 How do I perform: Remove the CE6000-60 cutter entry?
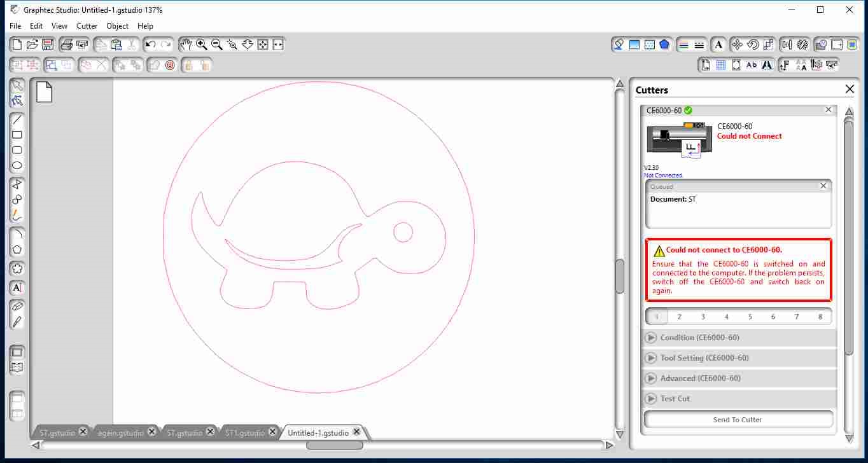tap(828, 109)
